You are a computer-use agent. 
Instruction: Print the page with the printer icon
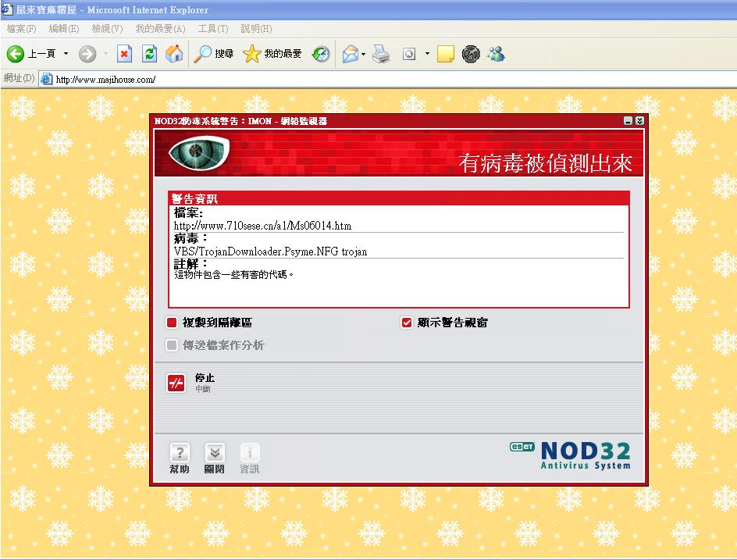coord(381,54)
